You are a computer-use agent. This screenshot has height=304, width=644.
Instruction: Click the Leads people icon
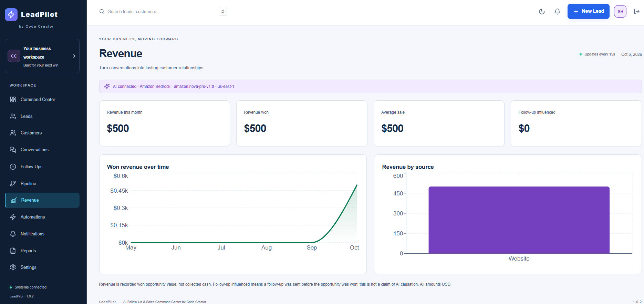coord(13,116)
